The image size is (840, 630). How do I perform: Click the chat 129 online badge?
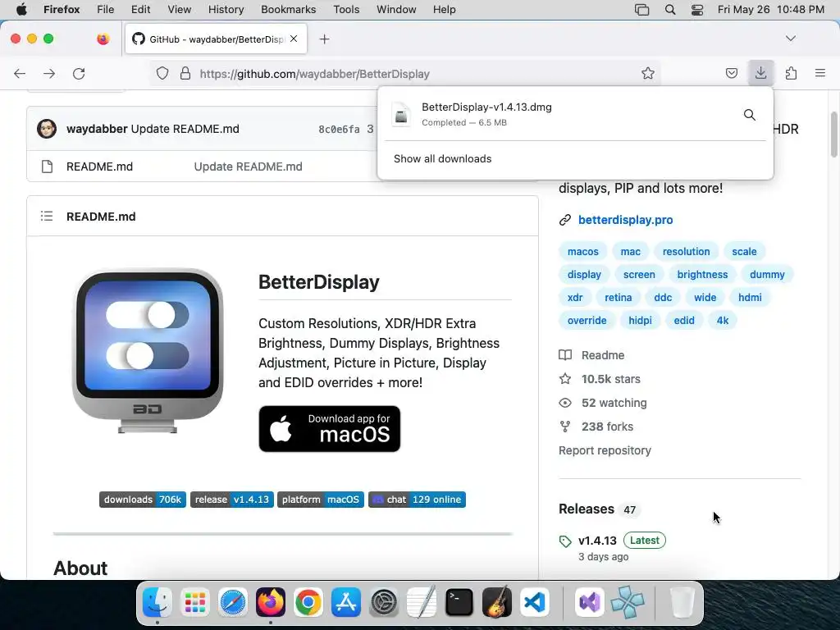[x=417, y=500]
